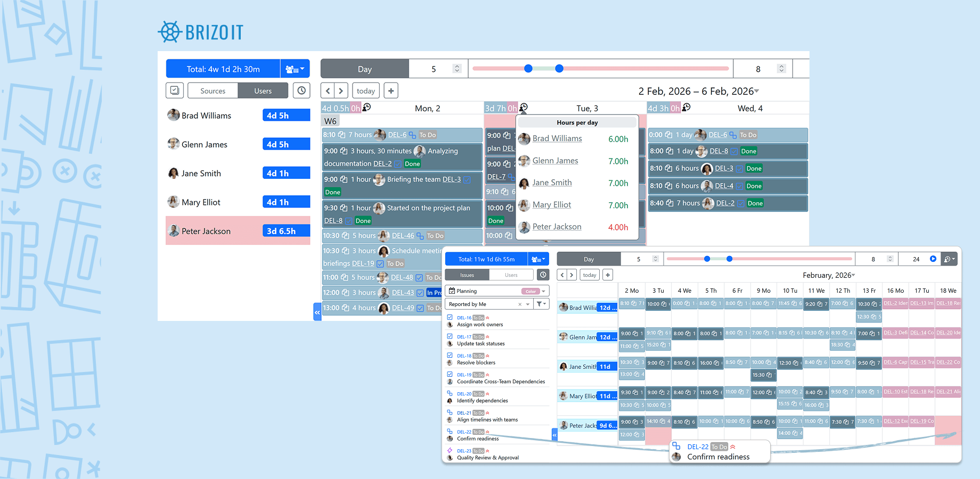The image size is (980, 479).
Task: Click the blue play button next to 24
Action: 933,259
